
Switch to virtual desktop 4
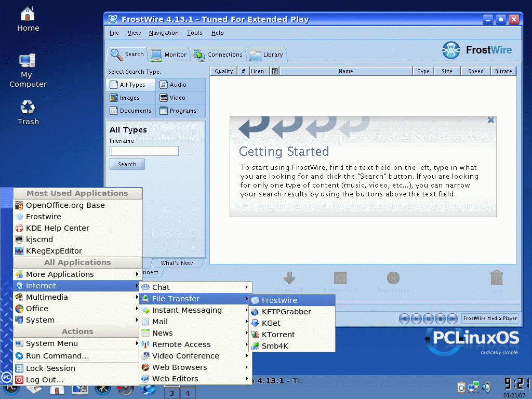pos(188,393)
